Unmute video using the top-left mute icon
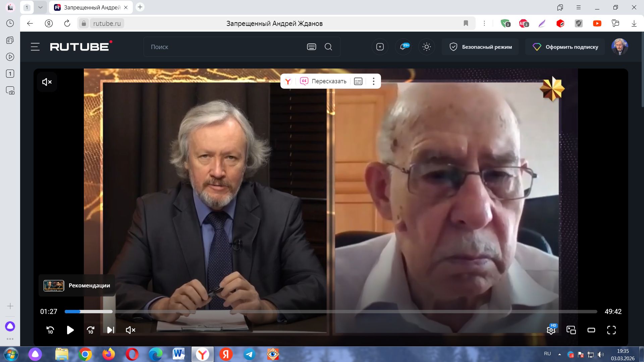 tap(47, 82)
